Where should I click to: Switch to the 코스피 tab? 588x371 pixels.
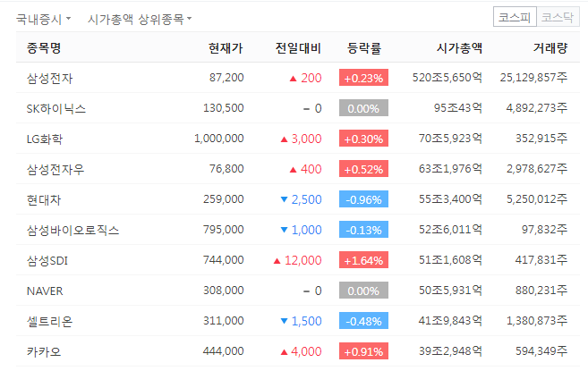coord(515,17)
